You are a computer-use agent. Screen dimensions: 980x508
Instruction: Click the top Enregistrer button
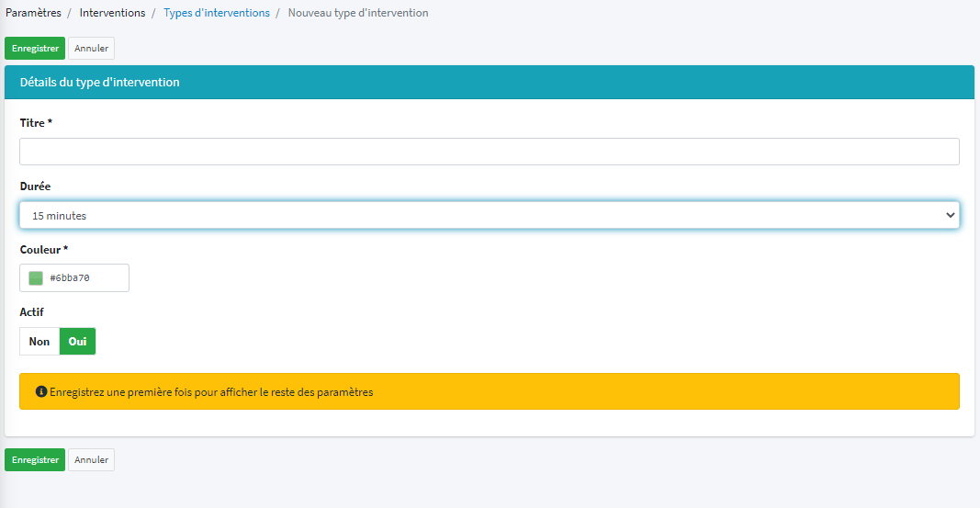click(x=35, y=49)
